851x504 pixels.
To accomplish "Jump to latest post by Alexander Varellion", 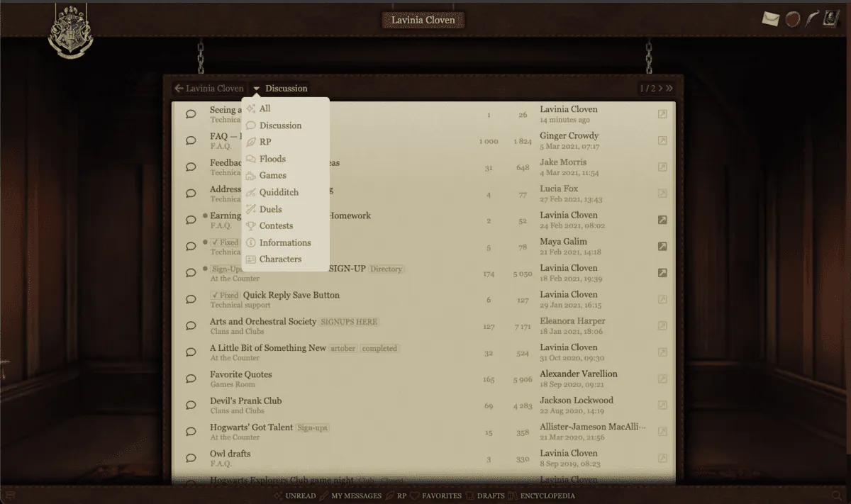I will point(662,379).
